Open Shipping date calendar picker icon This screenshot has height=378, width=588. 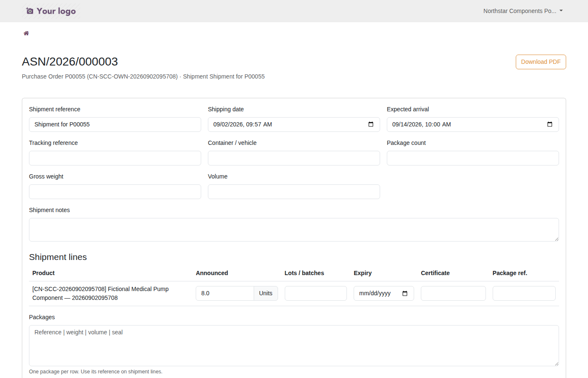click(371, 124)
